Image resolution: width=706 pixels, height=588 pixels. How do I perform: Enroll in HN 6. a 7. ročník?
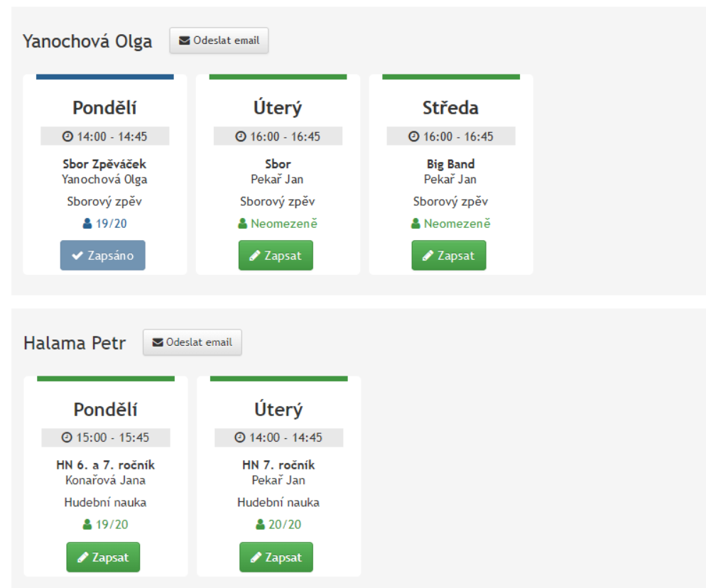click(103, 557)
